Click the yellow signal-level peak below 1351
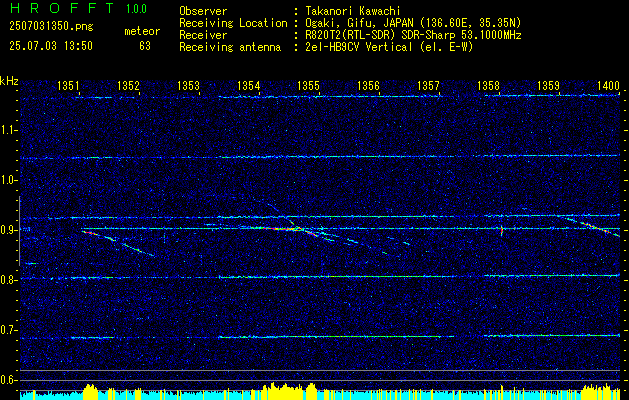This screenshot has height=400, width=629. point(90,391)
